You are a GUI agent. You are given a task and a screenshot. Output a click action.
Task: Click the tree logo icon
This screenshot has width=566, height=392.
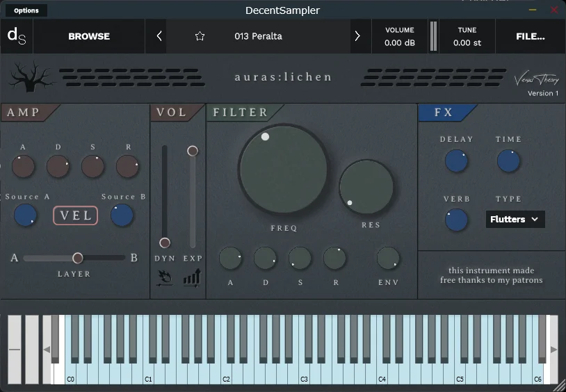pos(32,76)
